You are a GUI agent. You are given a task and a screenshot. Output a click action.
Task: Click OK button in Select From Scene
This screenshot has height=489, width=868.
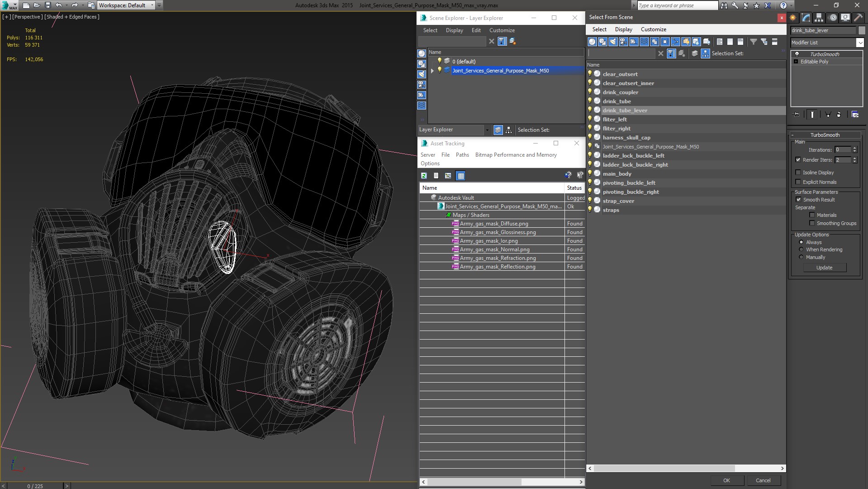726,480
